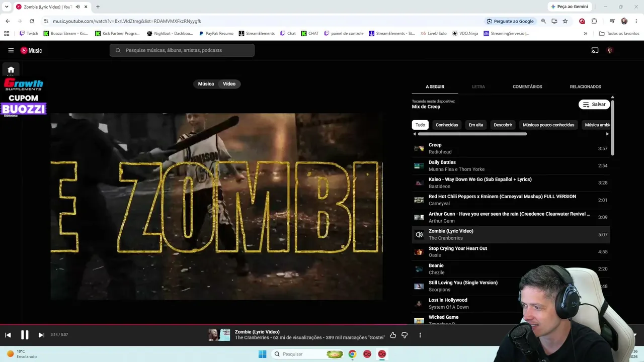
Task: Pause the current song
Action: coord(25,335)
